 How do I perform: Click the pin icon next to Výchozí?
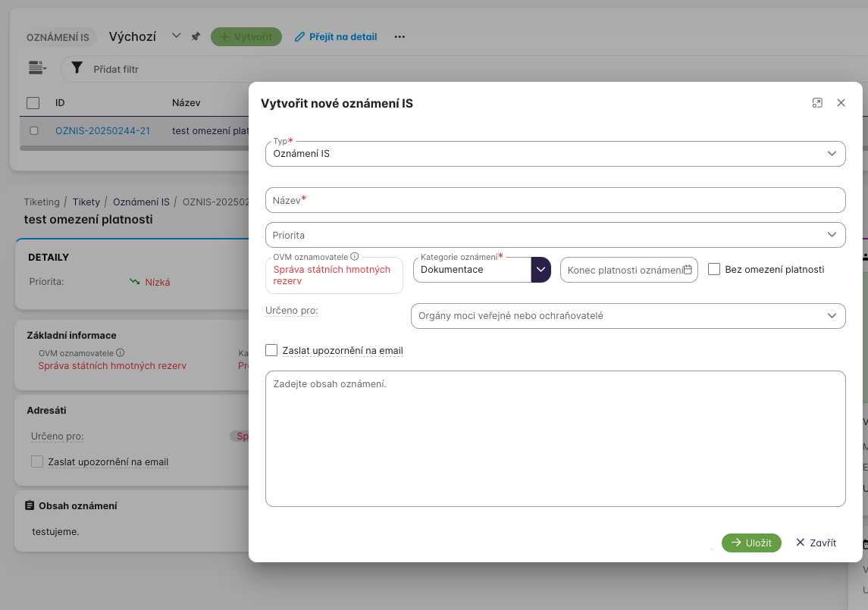click(x=196, y=36)
